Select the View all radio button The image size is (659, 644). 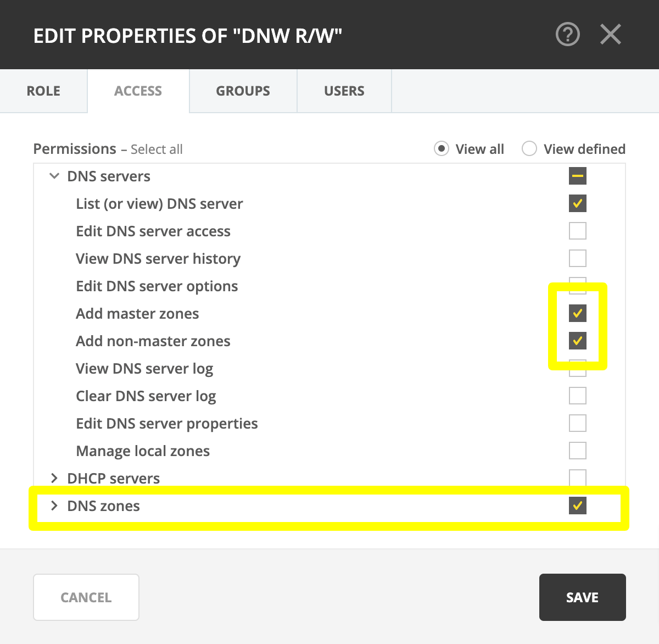coord(442,149)
